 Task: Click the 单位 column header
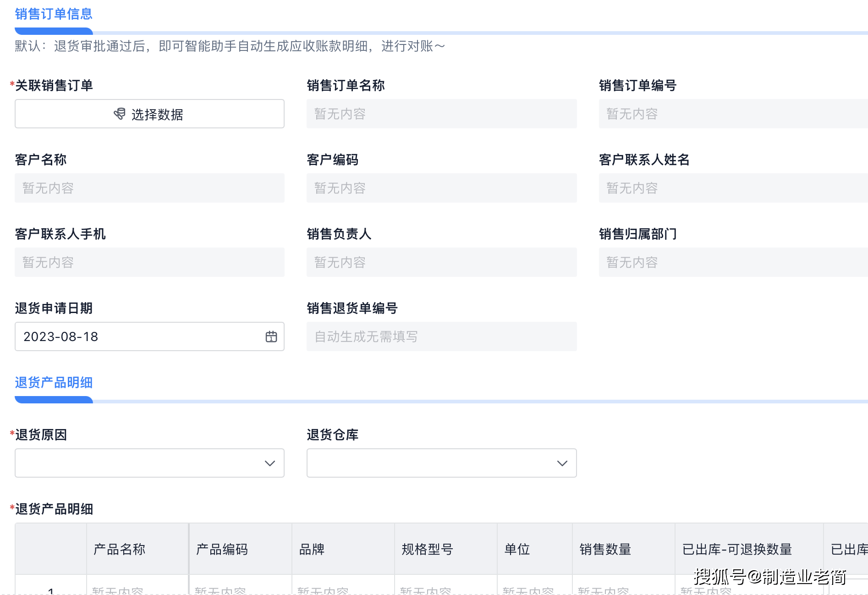pos(535,549)
